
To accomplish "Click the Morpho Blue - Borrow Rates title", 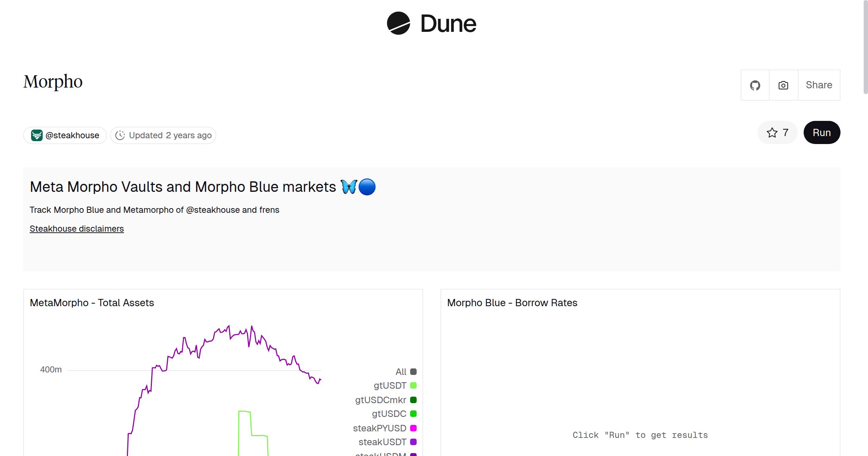I will point(512,303).
